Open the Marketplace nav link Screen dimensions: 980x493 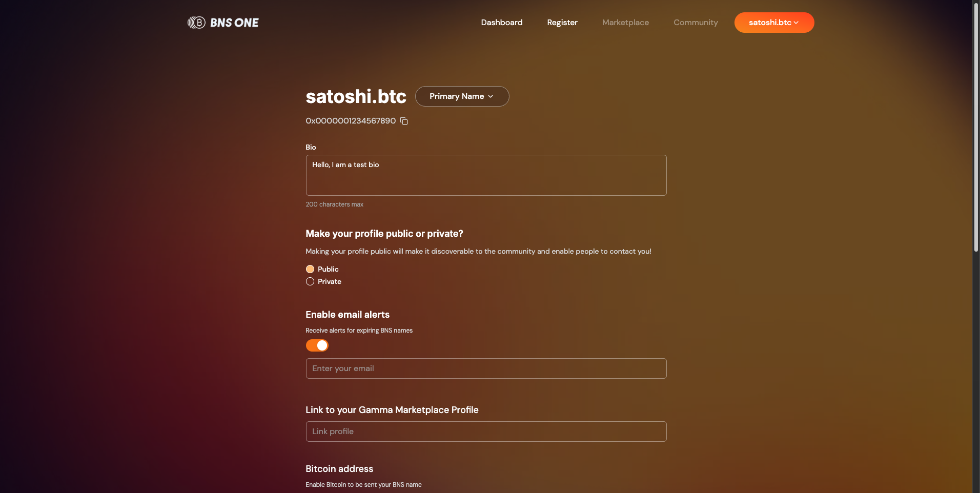point(625,23)
